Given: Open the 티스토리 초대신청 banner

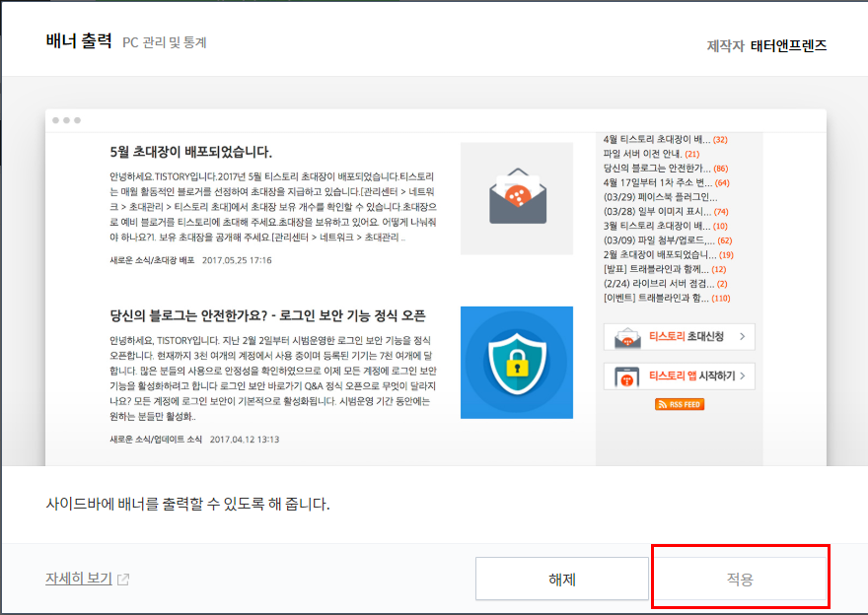Looking at the screenshot, I should pyautogui.click(x=680, y=337).
